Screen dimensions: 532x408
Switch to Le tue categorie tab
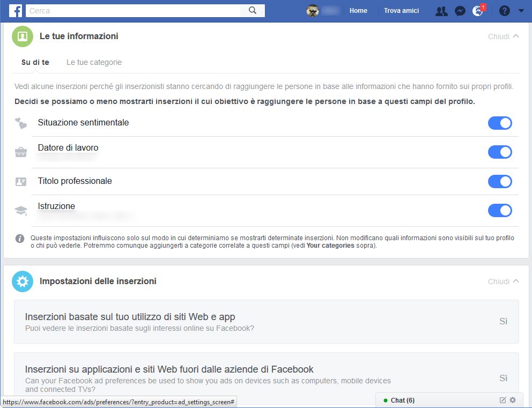point(94,62)
